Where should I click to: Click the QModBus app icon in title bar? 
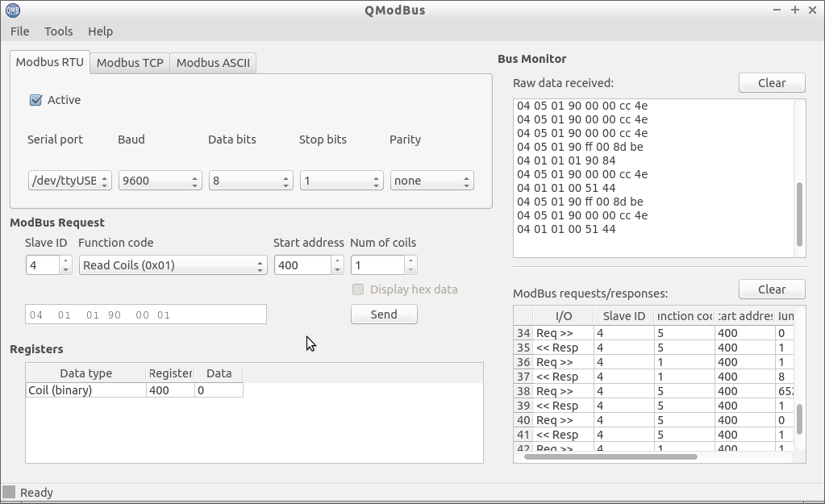pos(12,10)
